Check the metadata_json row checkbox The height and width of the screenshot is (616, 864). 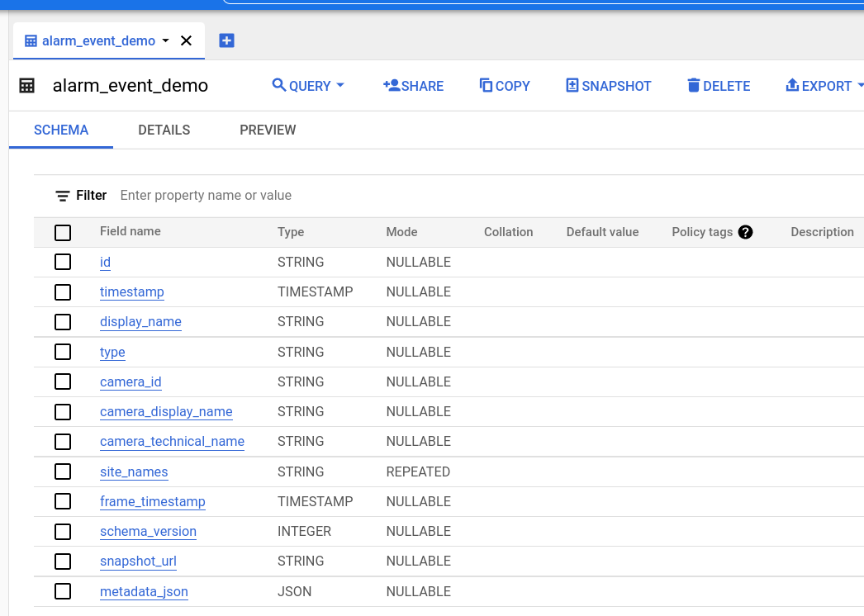point(63,591)
